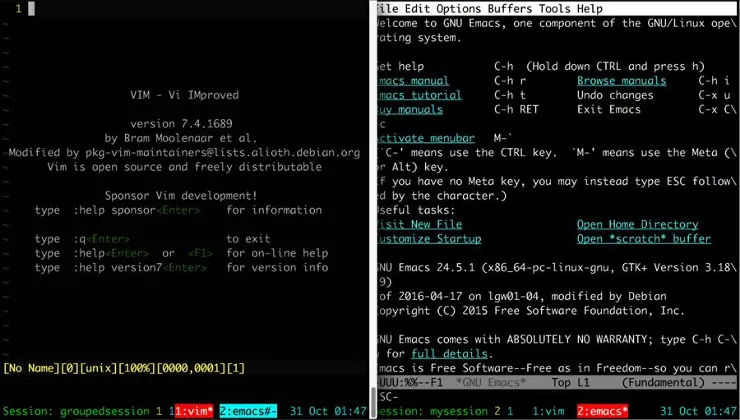Open the Buy manuals link
This screenshot has height=420, width=740.
click(x=410, y=109)
